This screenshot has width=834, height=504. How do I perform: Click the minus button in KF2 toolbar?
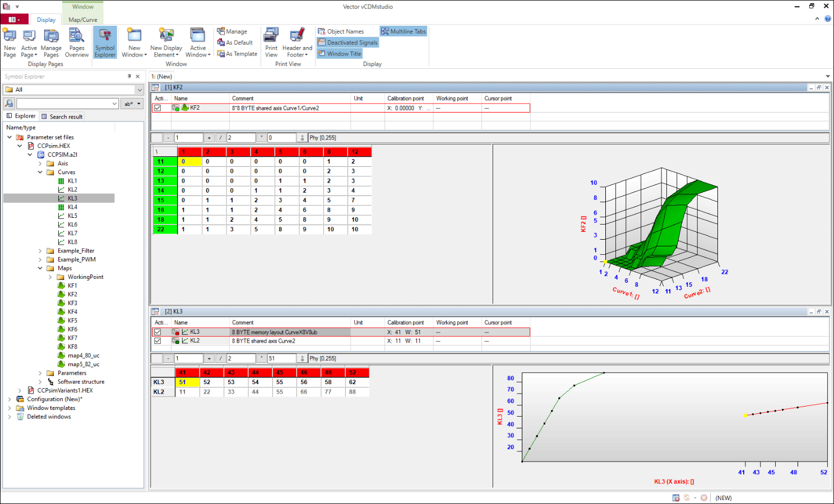click(x=168, y=138)
